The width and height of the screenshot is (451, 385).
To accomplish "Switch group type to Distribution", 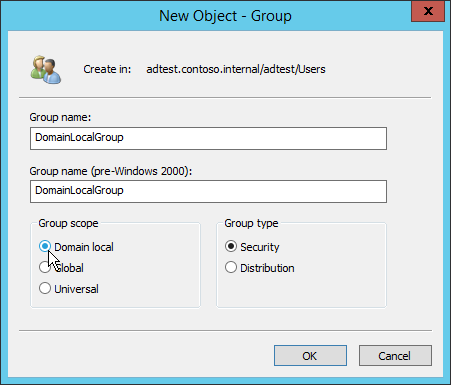I will point(231,267).
